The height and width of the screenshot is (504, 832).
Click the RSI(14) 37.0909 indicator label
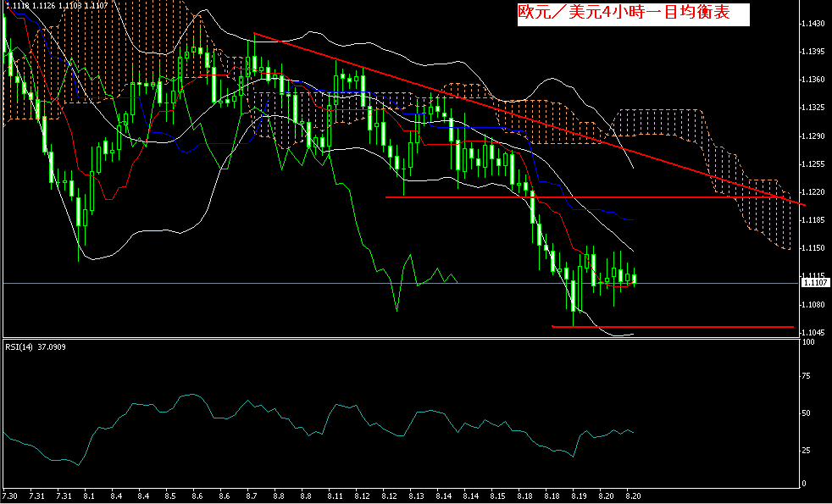(36, 347)
